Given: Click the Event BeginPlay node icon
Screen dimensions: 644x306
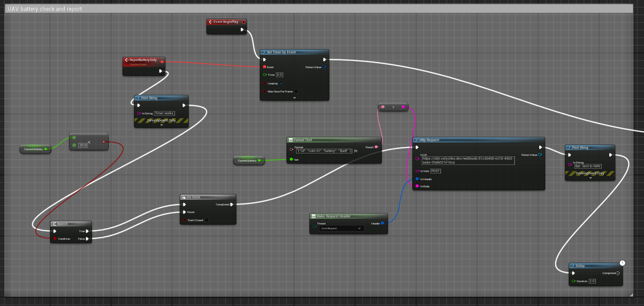Looking at the screenshot, I should (x=211, y=22).
